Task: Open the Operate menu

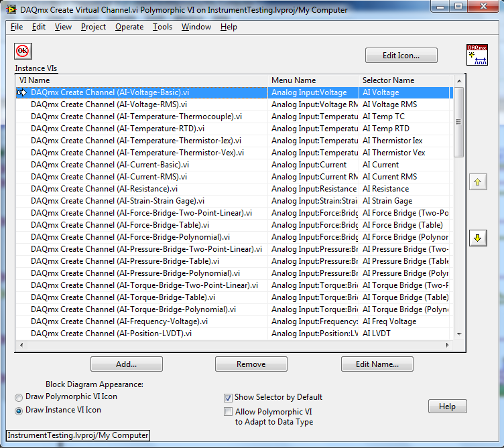Action: click(x=129, y=27)
